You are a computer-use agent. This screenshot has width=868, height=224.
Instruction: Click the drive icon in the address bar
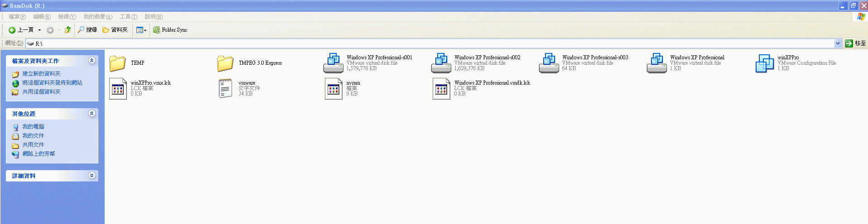[30, 43]
